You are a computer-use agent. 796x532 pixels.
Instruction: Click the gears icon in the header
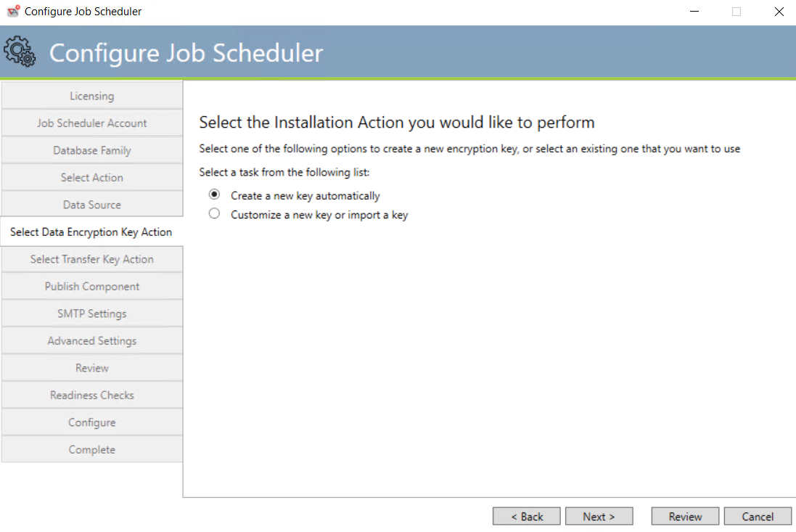point(20,52)
